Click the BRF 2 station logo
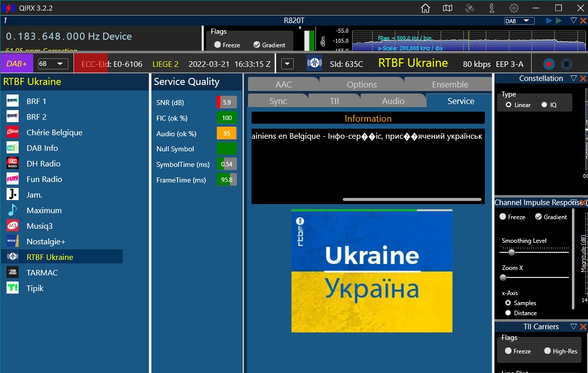Image resolution: width=588 pixels, height=373 pixels. coord(13,117)
